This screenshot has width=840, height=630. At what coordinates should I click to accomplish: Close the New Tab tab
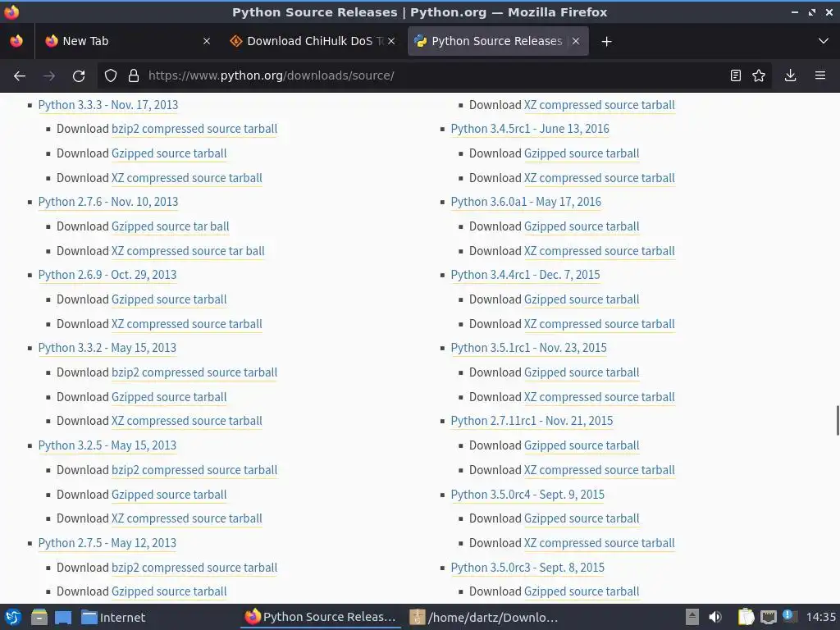coord(206,41)
